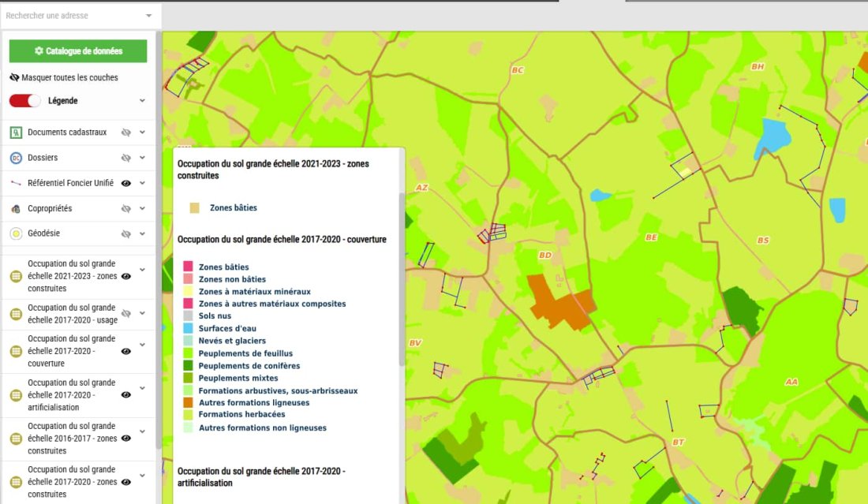Click the Surfaces d'eau blue legend swatch
This screenshot has width=868, height=504.
[x=188, y=328]
